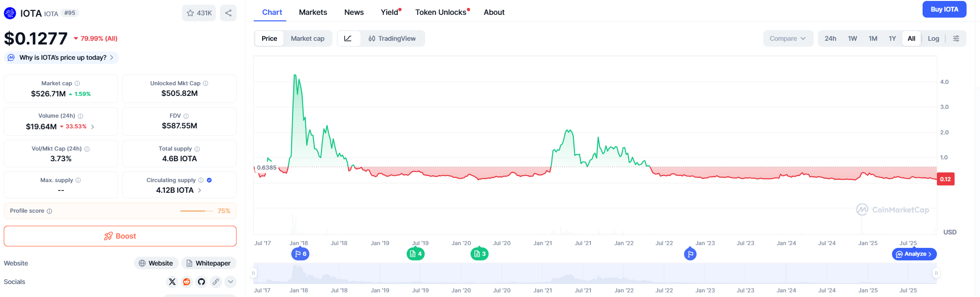Open the Jan '18 event marker 6
The width and height of the screenshot is (980, 297).
(x=300, y=254)
